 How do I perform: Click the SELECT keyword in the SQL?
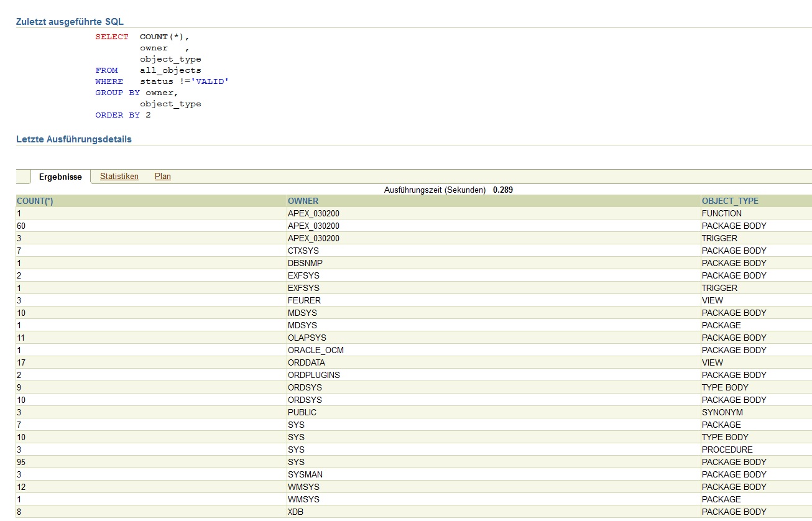112,37
